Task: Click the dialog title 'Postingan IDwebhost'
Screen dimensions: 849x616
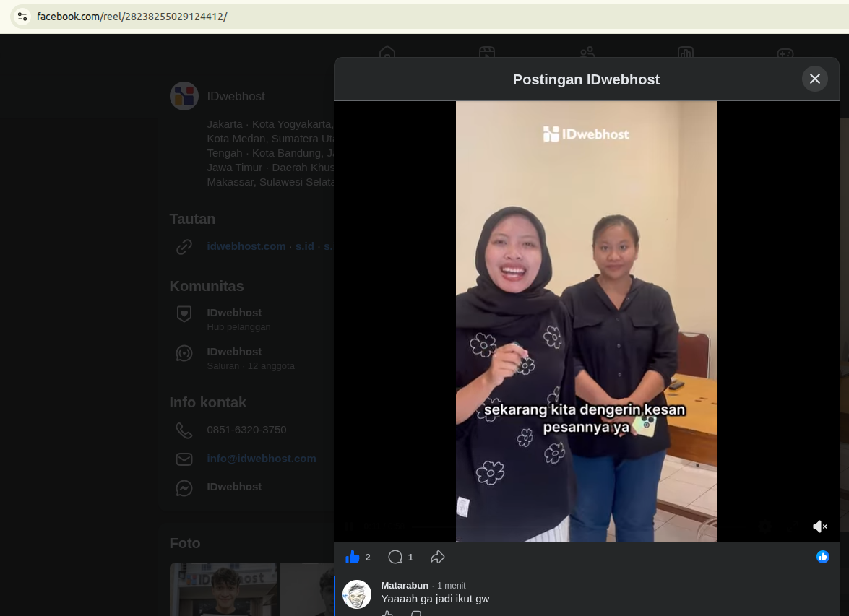Action: tap(586, 79)
